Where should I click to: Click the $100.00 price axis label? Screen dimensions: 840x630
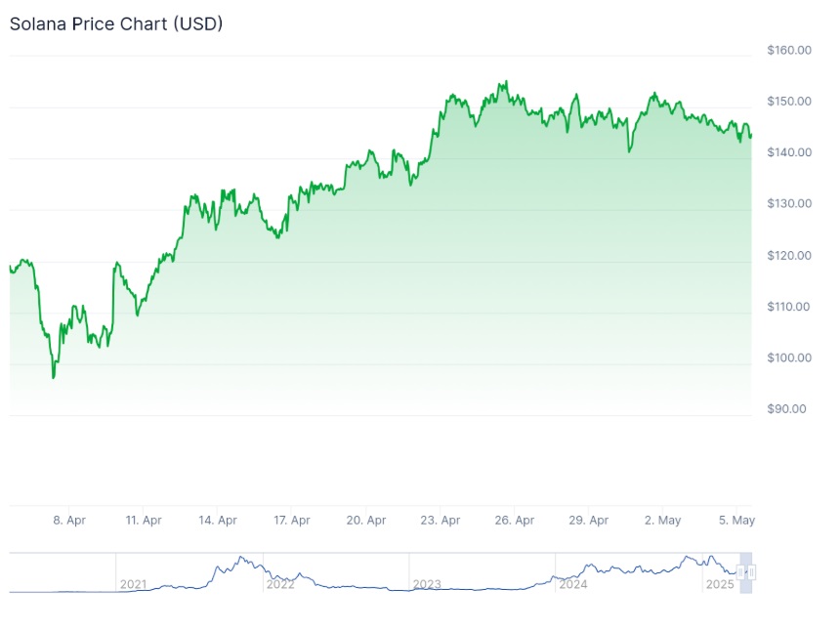tap(789, 357)
